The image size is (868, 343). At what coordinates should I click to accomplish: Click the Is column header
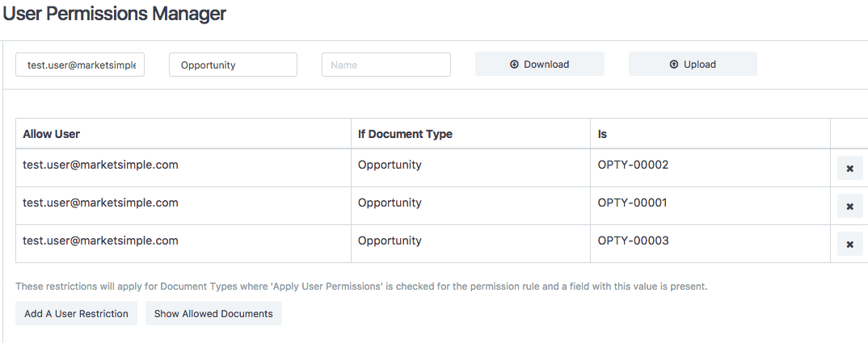tap(602, 134)
